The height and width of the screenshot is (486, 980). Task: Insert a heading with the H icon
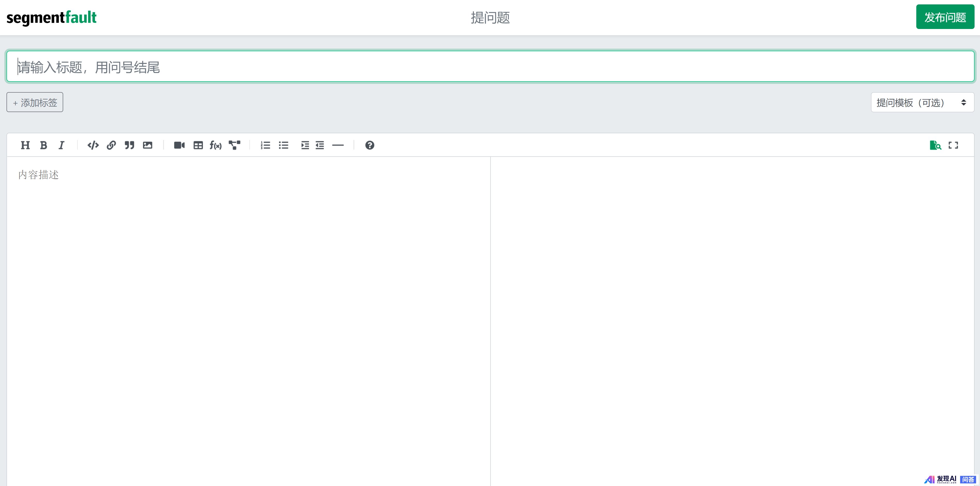pyautogui.click(x=25, y=145)
